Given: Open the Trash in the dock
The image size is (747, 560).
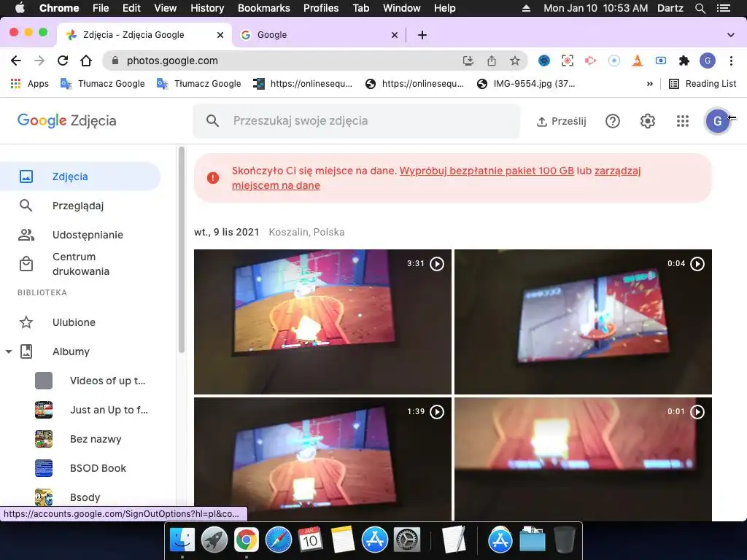Looking at the screenshot, I should point(565,540).
